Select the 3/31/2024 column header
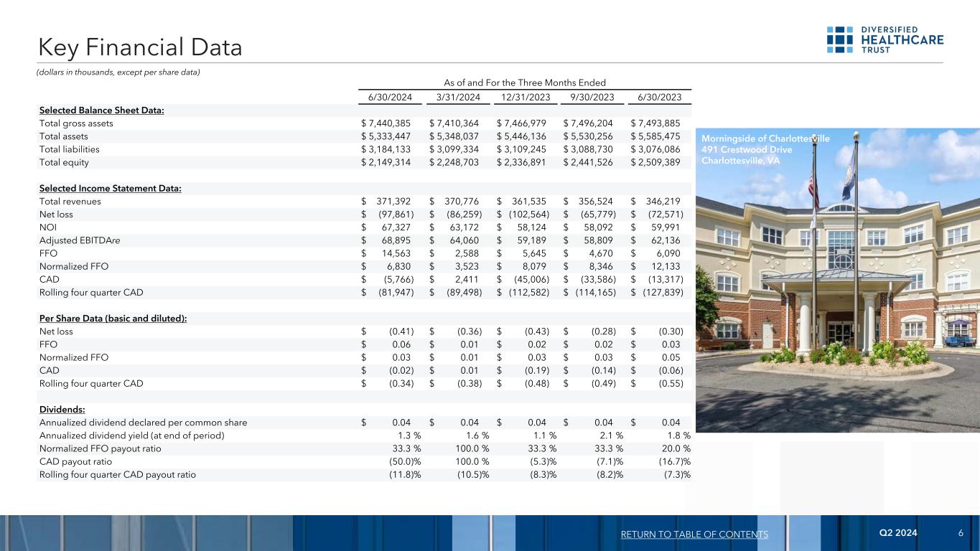 pos(459,98)
